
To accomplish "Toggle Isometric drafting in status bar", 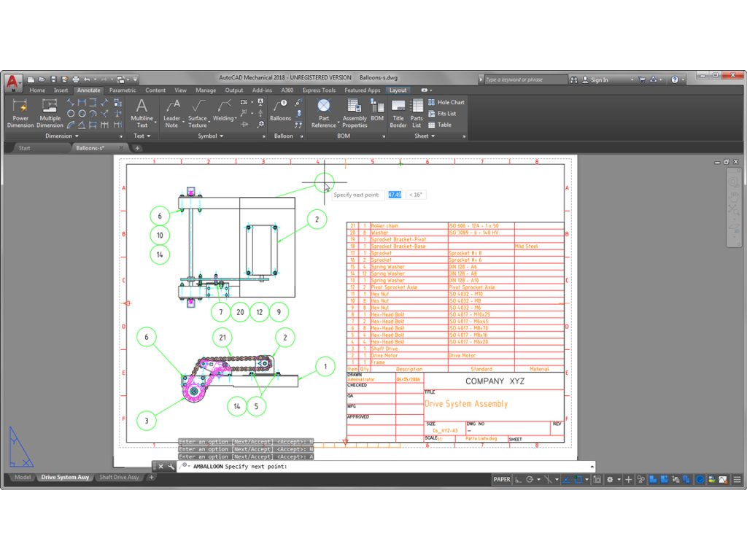I will (548, 480).
